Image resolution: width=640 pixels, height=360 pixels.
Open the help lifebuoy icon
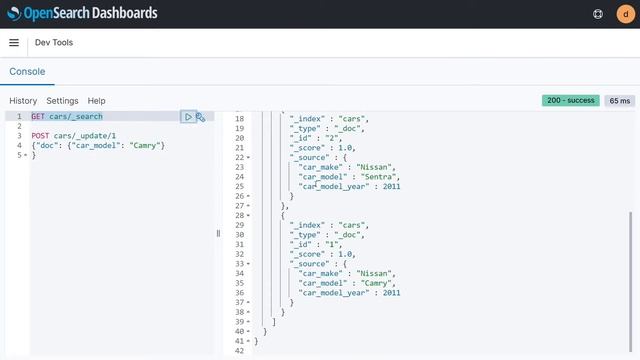598,14
